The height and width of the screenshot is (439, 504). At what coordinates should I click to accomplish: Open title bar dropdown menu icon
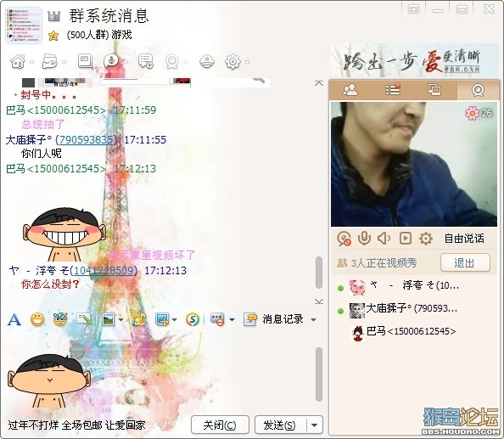(414, 8)
